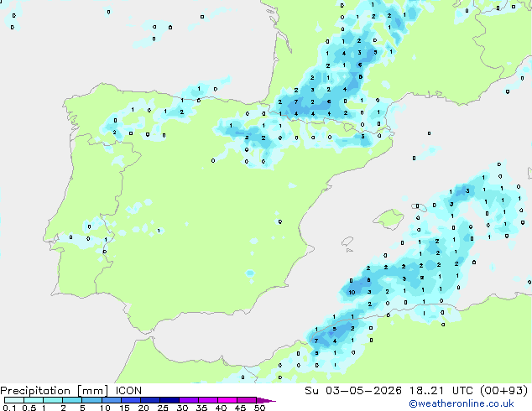Click the '20' legend scale label
Screen dimensions: 532x411
[143, 408]
